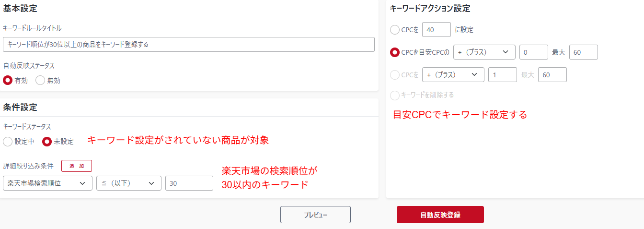Image resolution: width=644 pixels, height=229 pixels.
Task: Open the 楽天市場検索順位 condition dropdown
Action: click(x=47, y=183)
